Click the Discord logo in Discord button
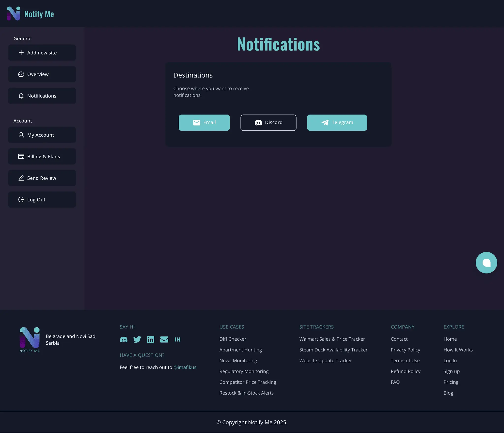The width and height of the screenshot is (504, 433). (258, 122)
